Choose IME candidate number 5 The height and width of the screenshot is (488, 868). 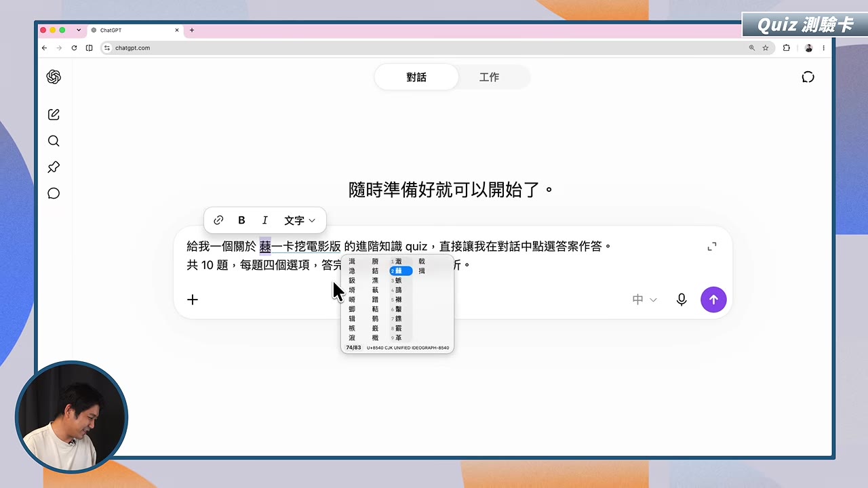pos(400,299)
